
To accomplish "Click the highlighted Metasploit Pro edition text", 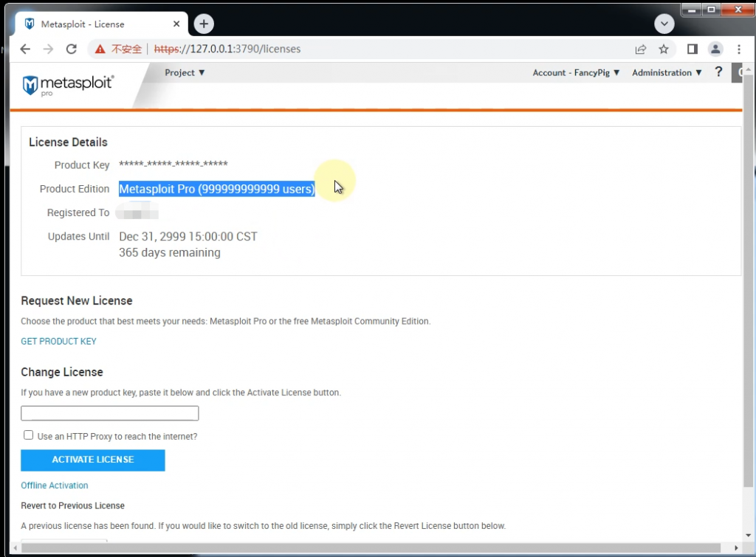I will (217, 189).
